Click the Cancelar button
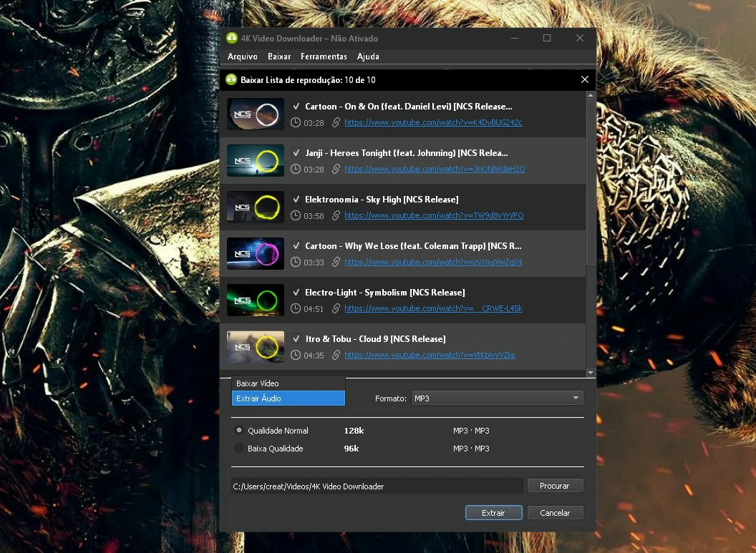Screen dimensions: 756x553 tap(556, 513)
